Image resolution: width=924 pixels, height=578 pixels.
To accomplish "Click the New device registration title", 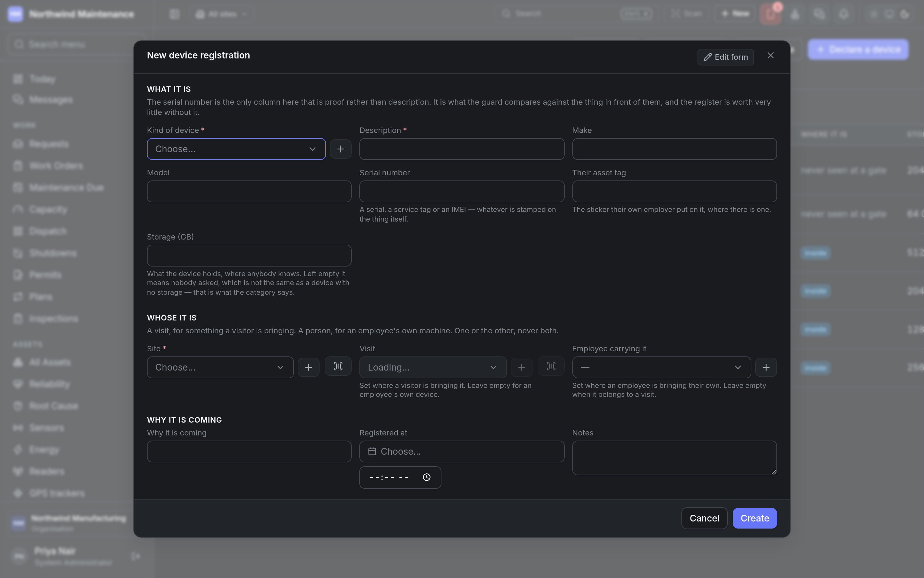I will tap(199, 56).
